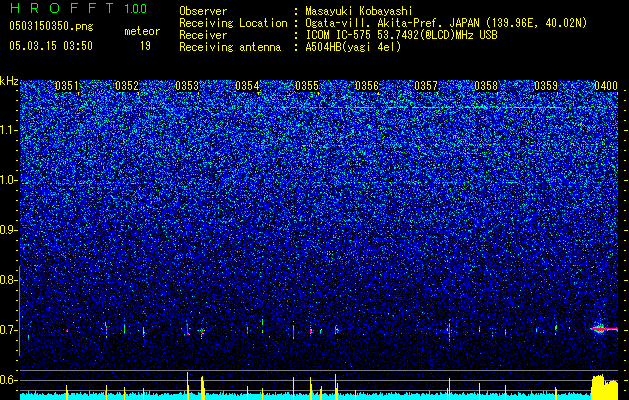Click time marker 0358
This screenshot has height=400, width=629.
coord(486,86)
